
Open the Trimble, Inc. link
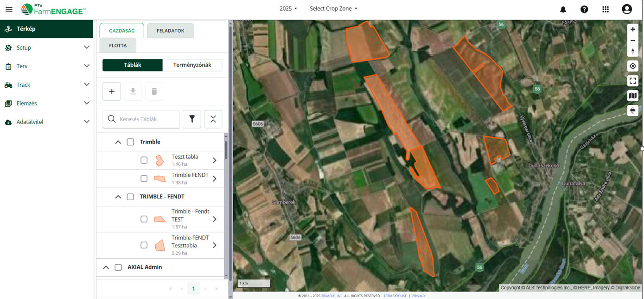click(332, 296)
